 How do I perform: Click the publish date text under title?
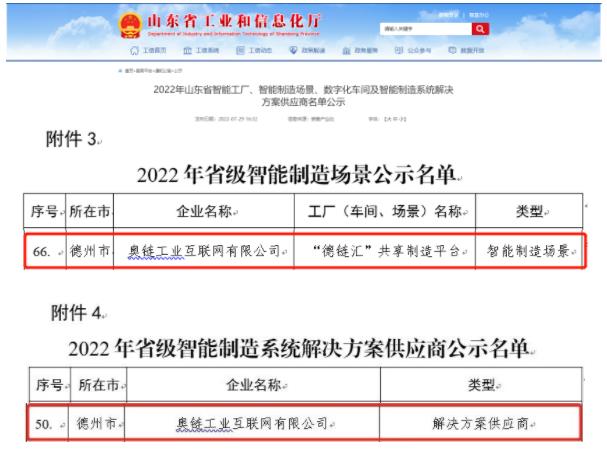click(x=226, y=119)
